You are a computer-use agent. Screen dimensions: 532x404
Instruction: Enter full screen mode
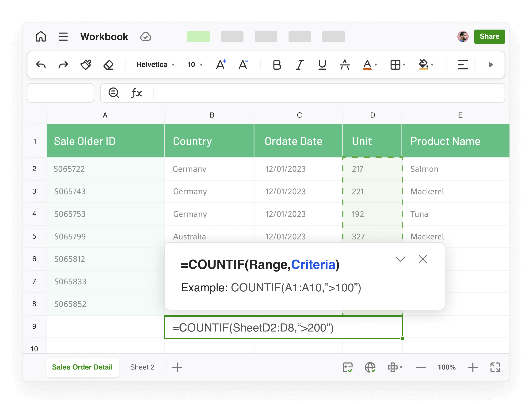point(495,367)
